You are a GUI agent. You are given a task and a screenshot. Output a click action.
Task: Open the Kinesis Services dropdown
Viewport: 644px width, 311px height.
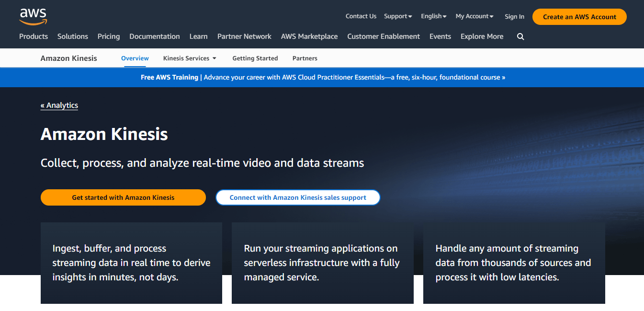tap(190, 58)
